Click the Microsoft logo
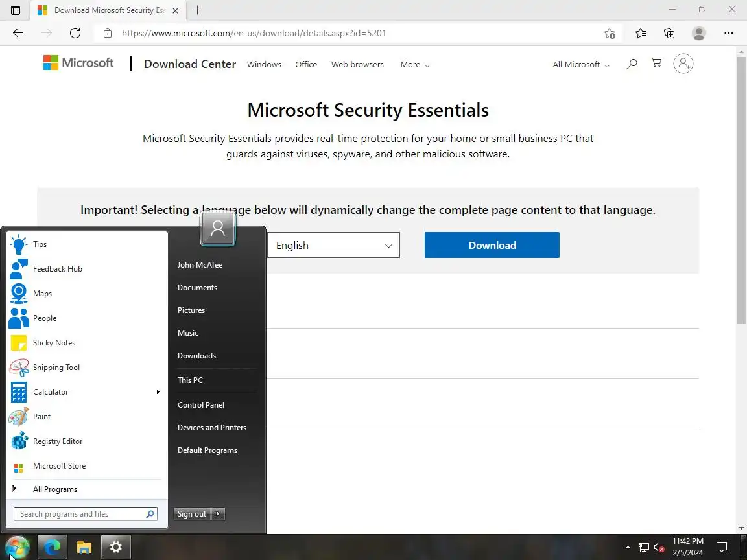Screen dimensions: 747x560 pos(78,63)
